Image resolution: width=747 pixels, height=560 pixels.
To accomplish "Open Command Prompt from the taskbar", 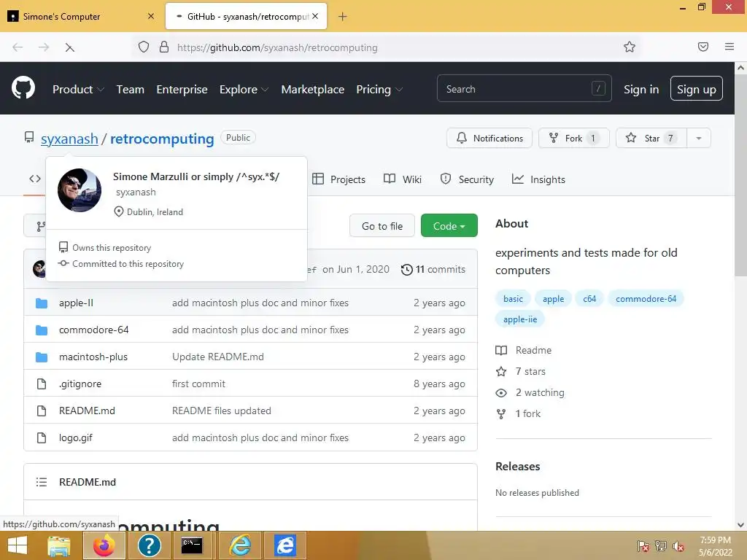I will click(x=192, y=545).
